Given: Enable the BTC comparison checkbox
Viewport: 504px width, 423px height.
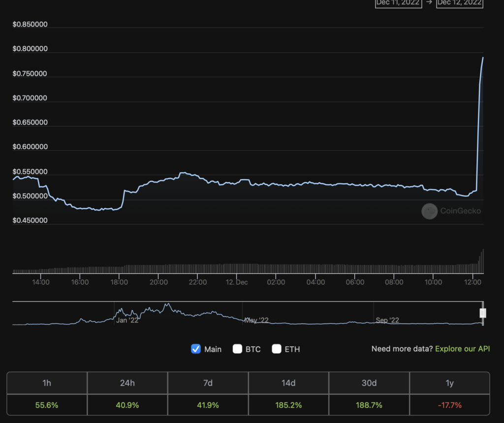Looking at the screenshot, I should 237,349.
